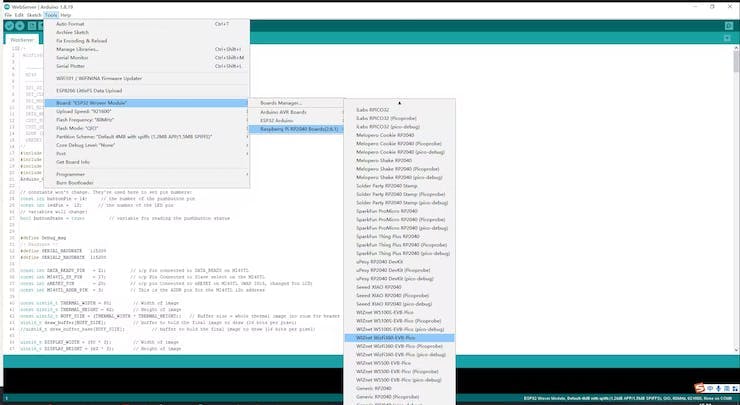Expand Arduino AVR Boards submenu

[x=296, y=112]
